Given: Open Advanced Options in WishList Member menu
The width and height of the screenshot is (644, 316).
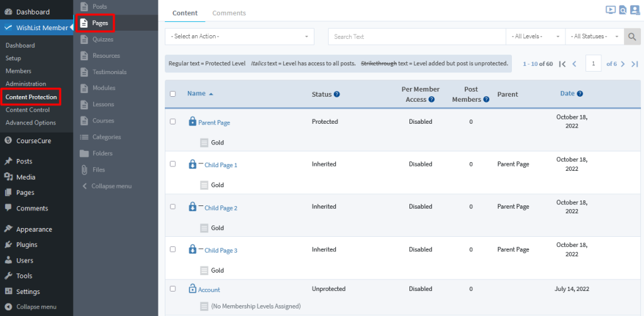Looking at the screenshot, I should pyautogui.click(x=31, y=123).
